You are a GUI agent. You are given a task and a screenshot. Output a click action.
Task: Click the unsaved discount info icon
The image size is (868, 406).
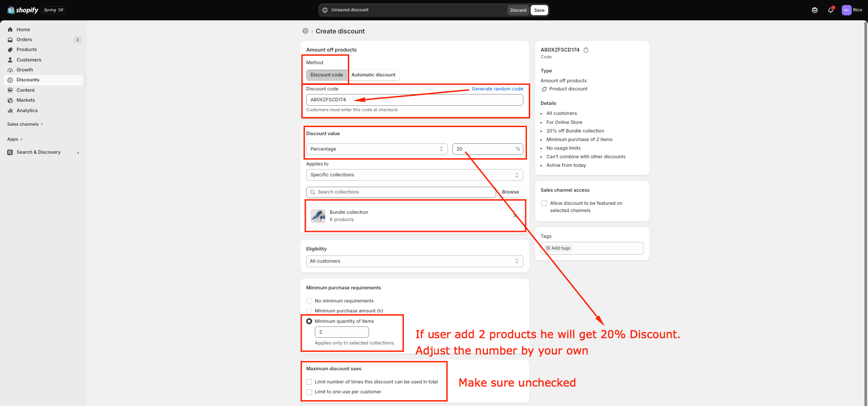pos(325,10)
